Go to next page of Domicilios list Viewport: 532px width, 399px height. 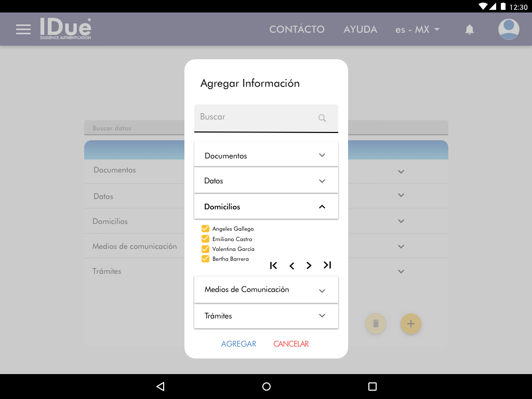pyautogui.click(x=309, y=265)
